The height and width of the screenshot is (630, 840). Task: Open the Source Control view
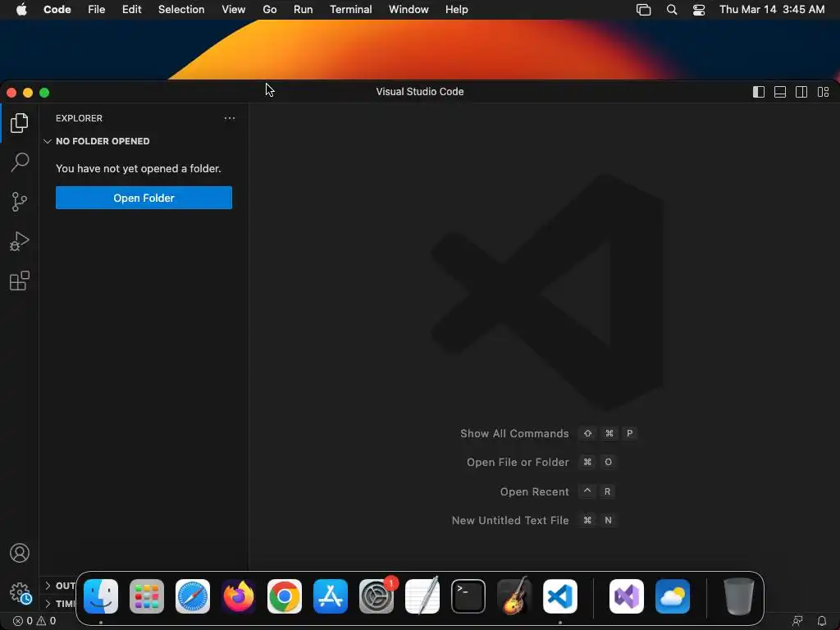coord(20,202)
